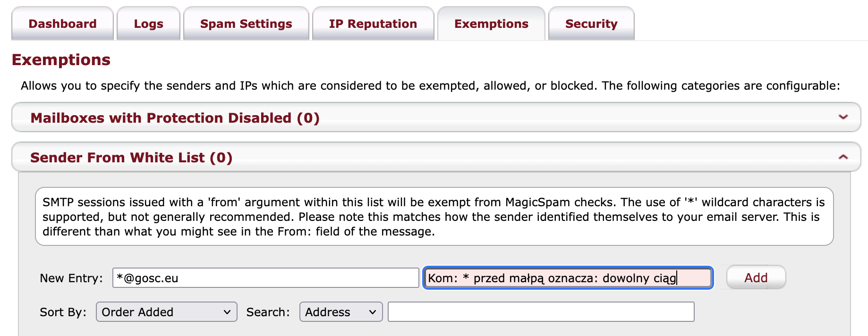
Task: Click the New Entry label
Action: coord(71,278)
